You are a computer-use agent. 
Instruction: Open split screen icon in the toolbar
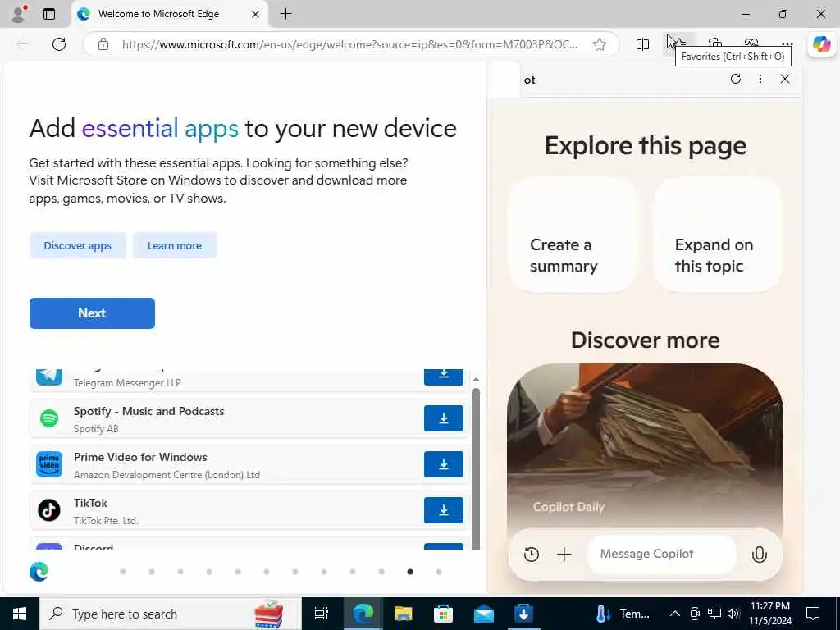(x=642, y=44)
